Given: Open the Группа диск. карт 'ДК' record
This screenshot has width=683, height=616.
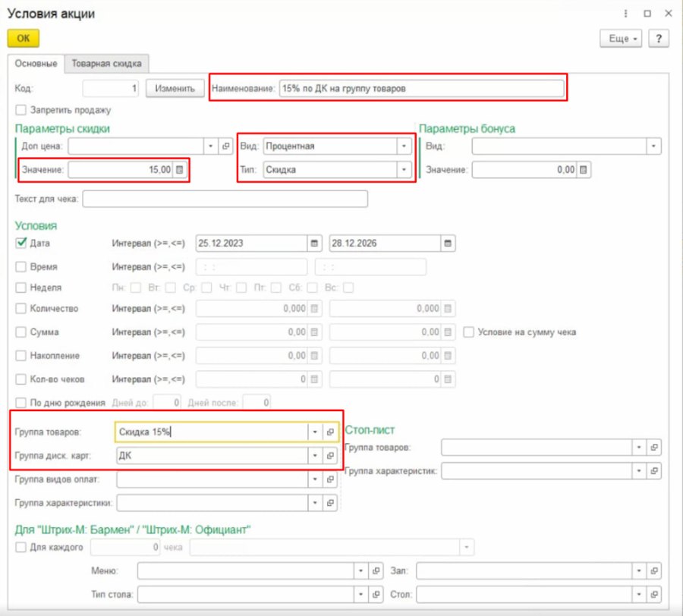Looking at the screenshot, I should [330, 456].
